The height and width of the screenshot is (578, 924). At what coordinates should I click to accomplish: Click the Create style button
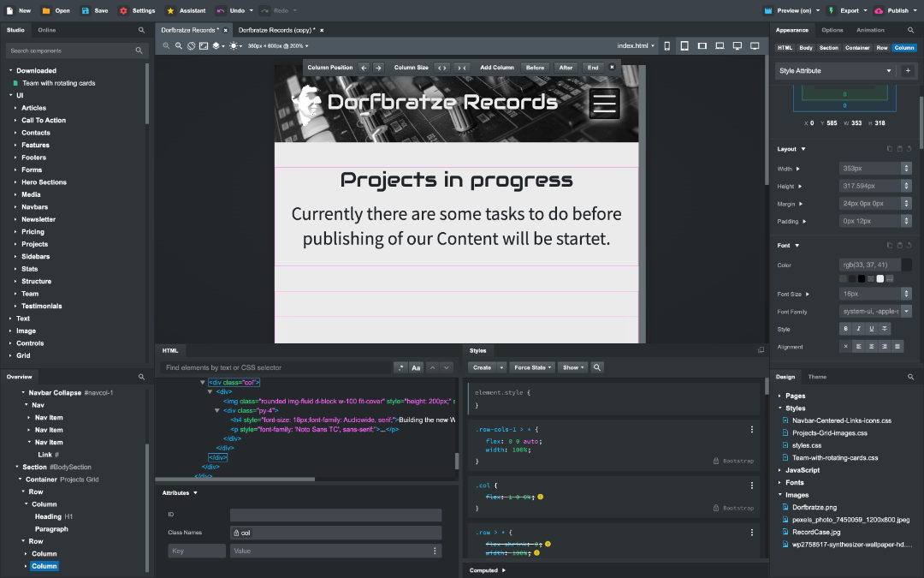click(482, 367)
